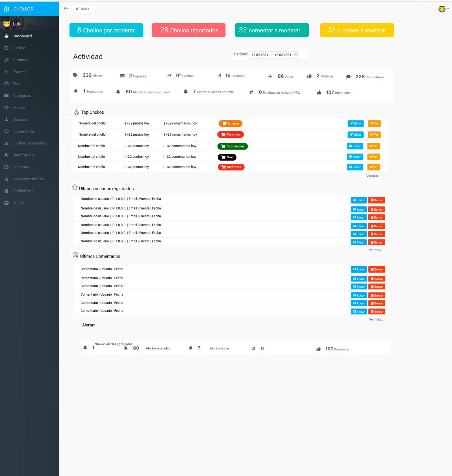Click the Ver button for the Nike chollo

point(373,157)
